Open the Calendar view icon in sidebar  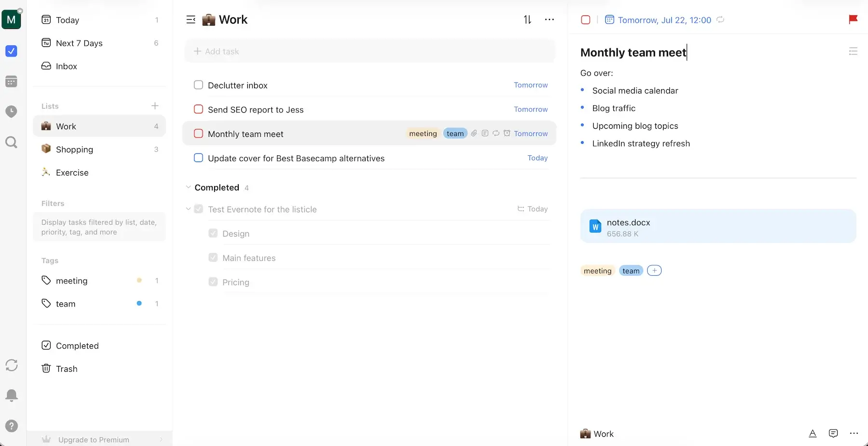coord(11,81)
